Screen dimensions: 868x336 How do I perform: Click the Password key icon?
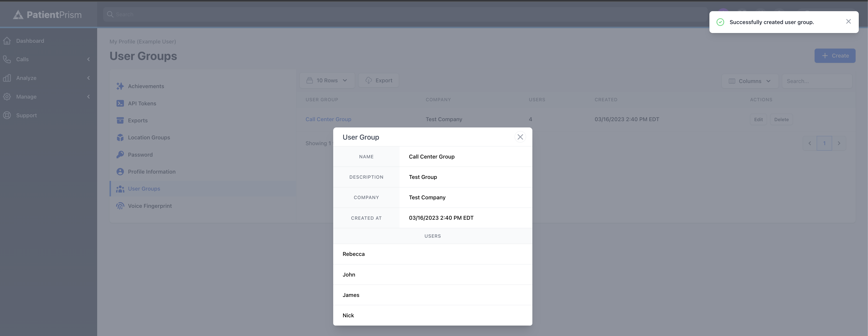click(x=120, y=155)
